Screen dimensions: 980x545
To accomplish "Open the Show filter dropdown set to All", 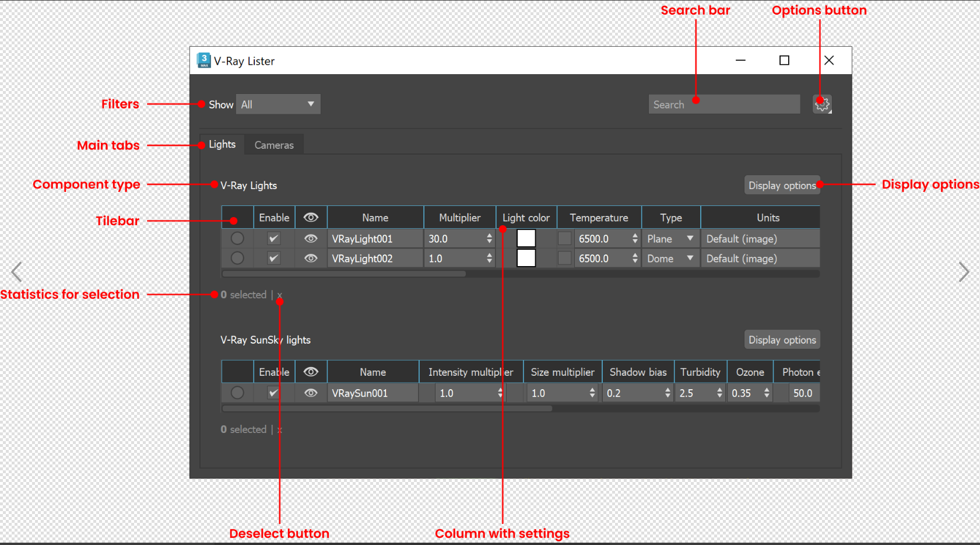I will click(278, 104).
